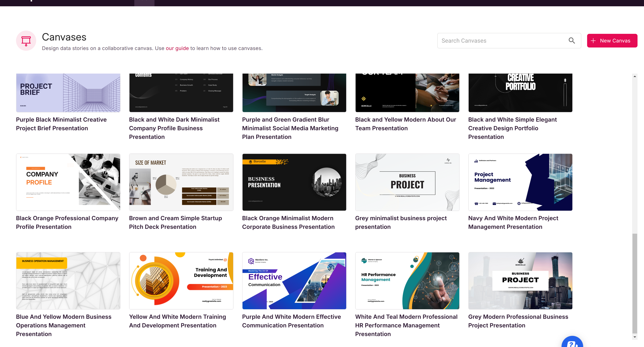
Task: Open Training And Development thumbnail
Action: (181, 281)
